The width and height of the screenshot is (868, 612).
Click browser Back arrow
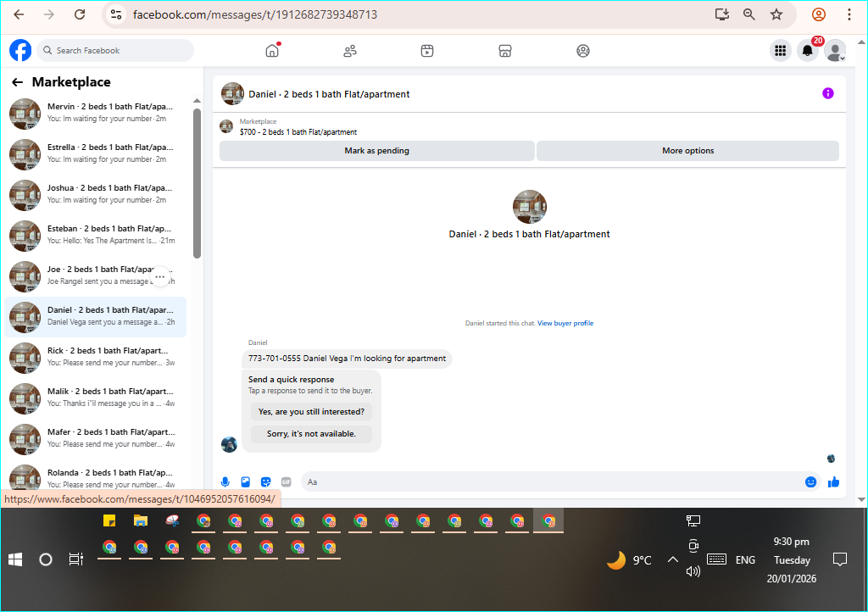point(19,14)
